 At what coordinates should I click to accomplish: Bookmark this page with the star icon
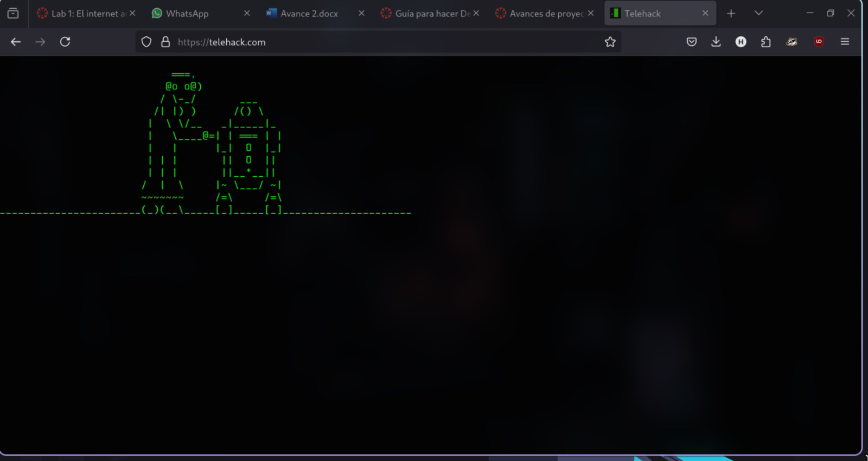click(610, 42)
